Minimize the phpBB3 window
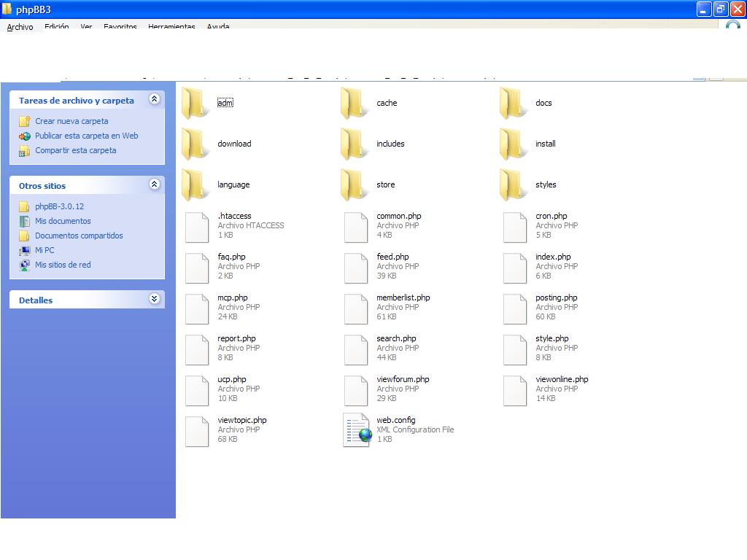 coord(704,9)
